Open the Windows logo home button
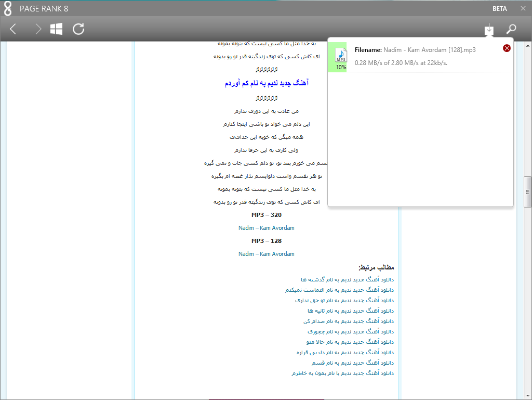 tap(56, 29)
